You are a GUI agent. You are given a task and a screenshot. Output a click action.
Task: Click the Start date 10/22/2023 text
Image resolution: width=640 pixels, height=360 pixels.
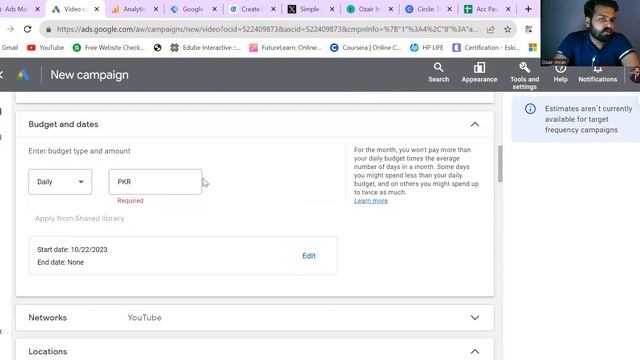pyautogui.click(x=72, y=249)
